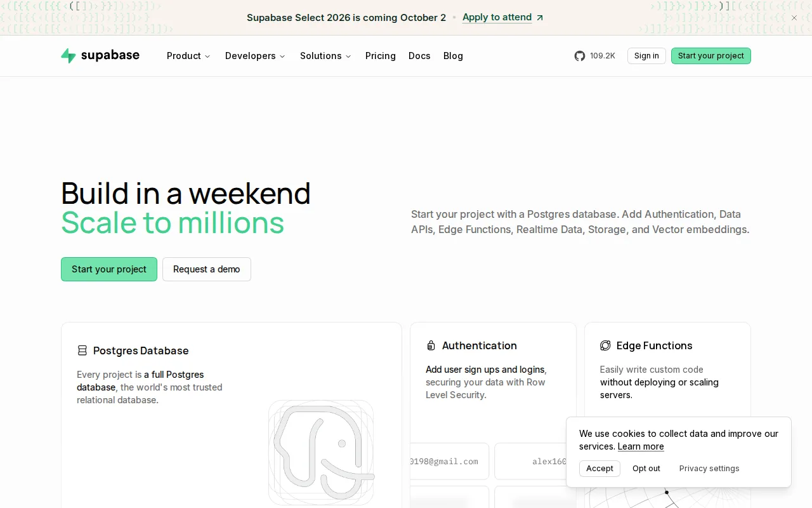The image size is (812, 508).
Task: Open Privacy settings for cookies
Action: coord(709,469)
